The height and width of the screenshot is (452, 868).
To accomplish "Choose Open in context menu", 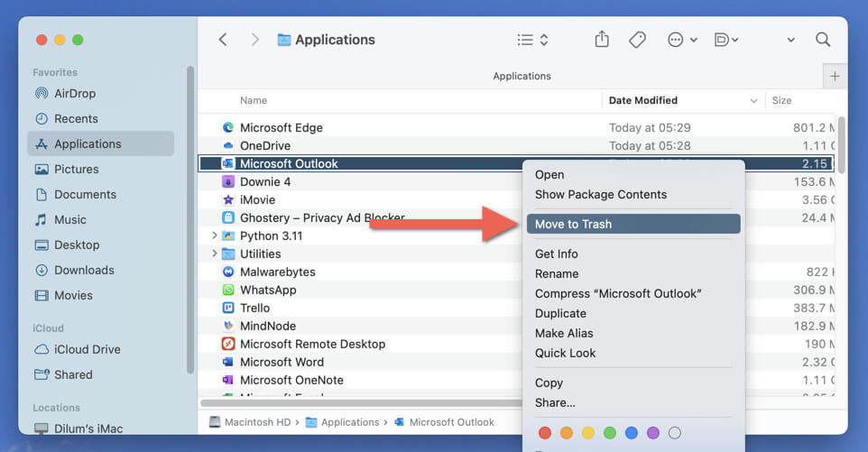I will (633, 175).
